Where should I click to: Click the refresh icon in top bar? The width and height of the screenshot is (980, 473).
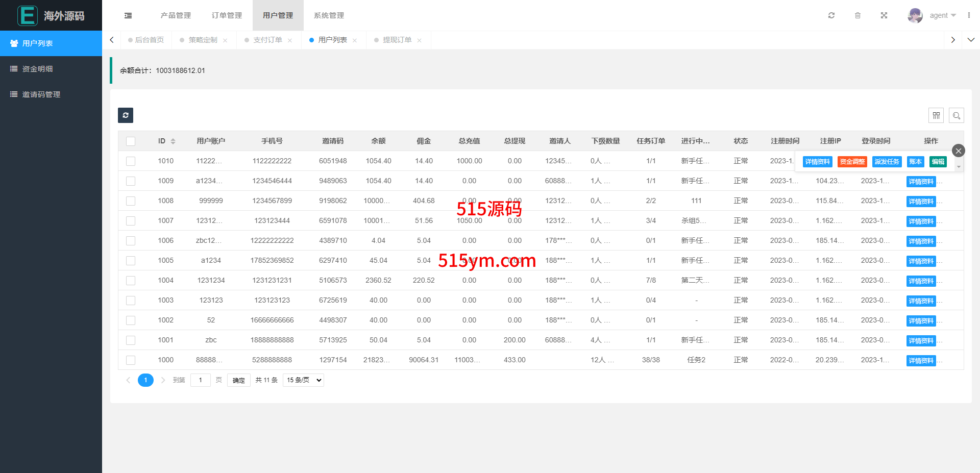[831, 15]
